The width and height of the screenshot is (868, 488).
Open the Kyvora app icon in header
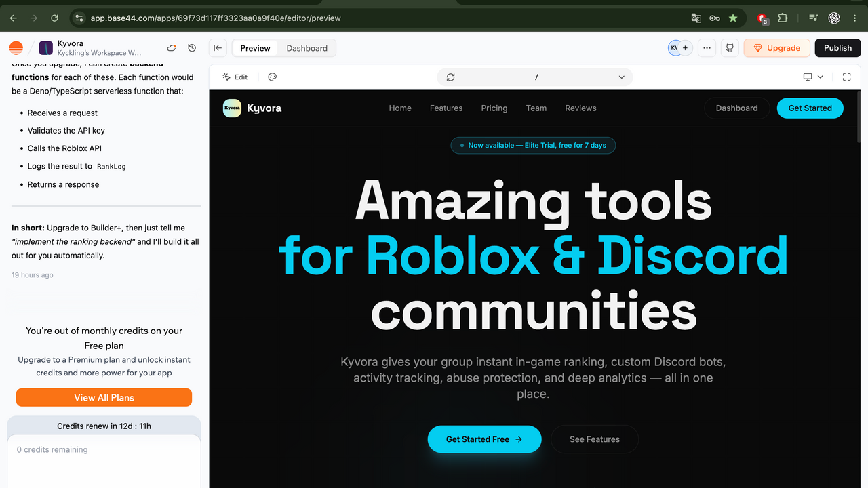46,48
